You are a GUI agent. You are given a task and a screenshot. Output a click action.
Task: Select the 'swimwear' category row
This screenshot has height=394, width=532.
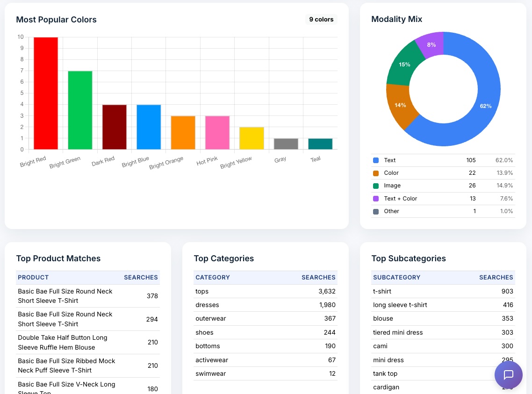click(x=266, y=373)
